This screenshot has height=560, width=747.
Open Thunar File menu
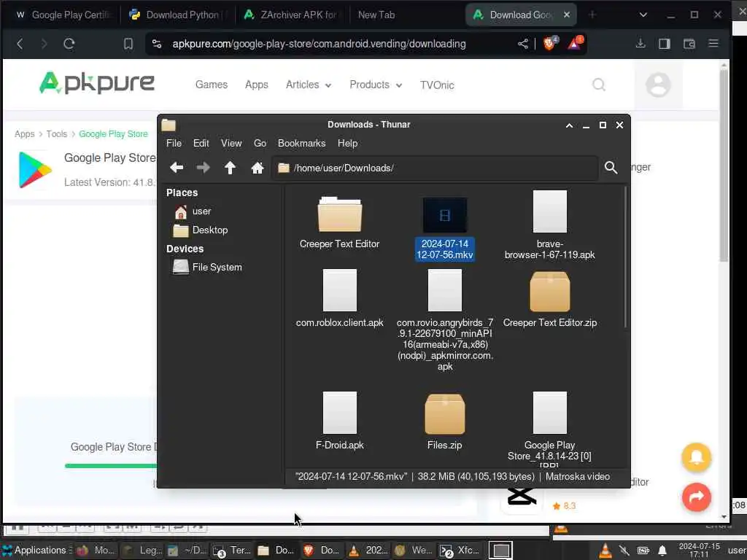pos(174,144)
